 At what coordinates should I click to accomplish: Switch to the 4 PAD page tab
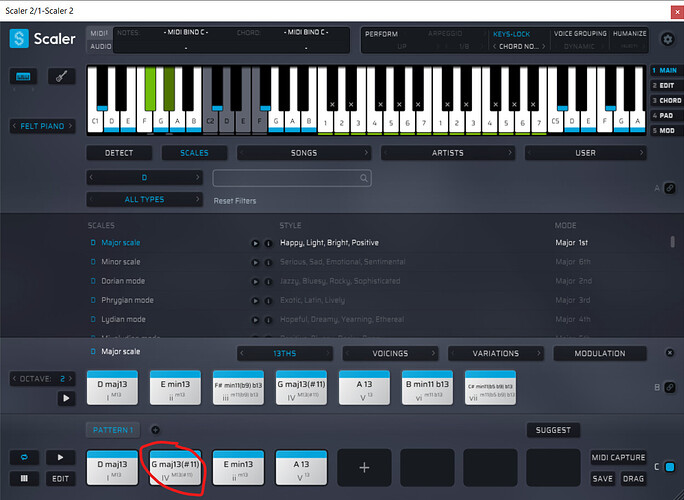pos(667,116)
